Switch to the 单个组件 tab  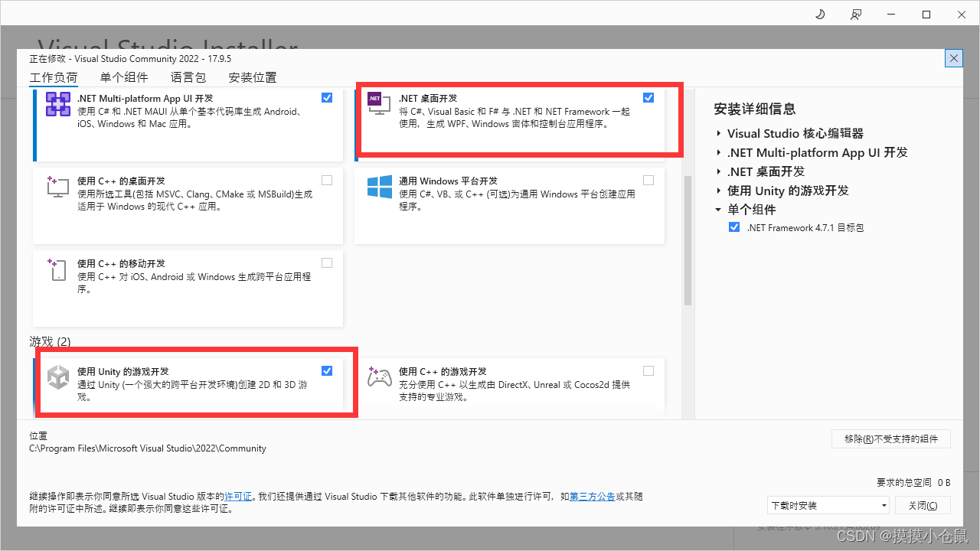(x=124, y=77)
